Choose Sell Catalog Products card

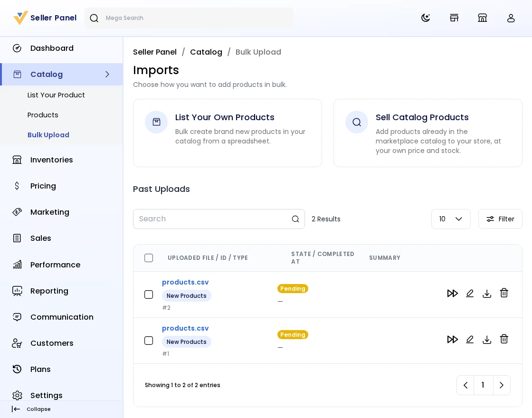coord(428,133)
